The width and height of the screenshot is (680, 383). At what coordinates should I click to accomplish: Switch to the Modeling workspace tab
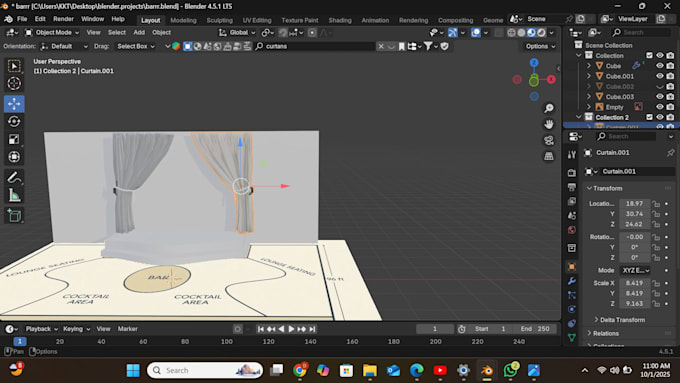[183, 20]
